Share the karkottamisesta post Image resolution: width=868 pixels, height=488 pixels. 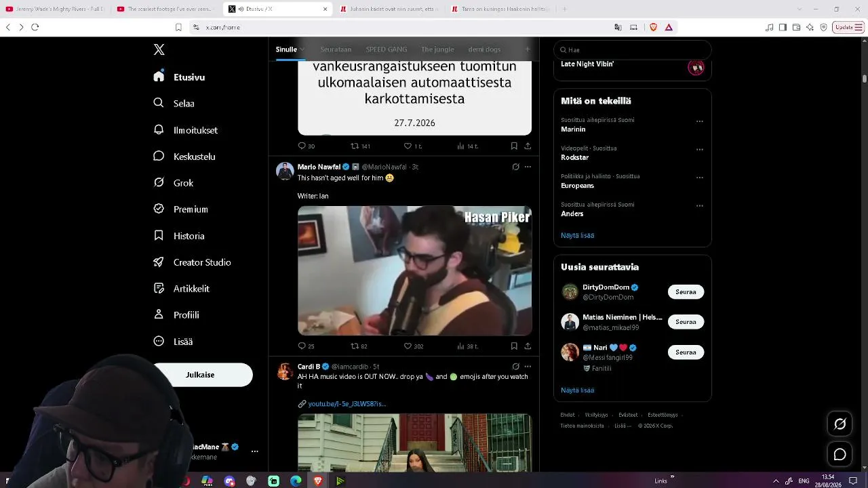click(x=528, y=146)
